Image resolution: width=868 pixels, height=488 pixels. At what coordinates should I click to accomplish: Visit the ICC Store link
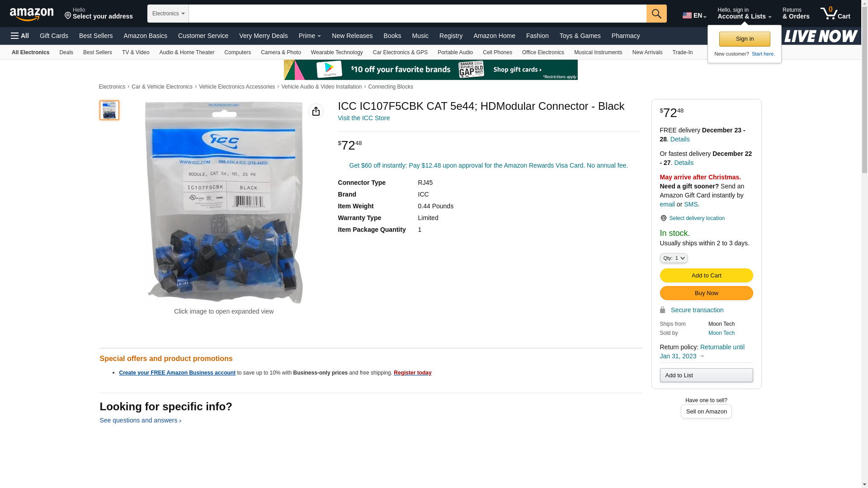[363, 118]
